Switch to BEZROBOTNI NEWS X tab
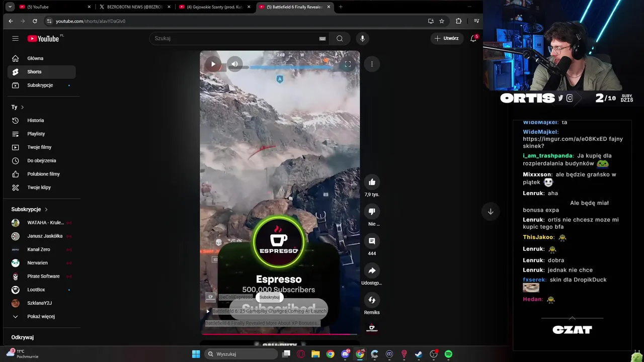Image resolution: width=644 pixels, height=362 pixels. click(x=135, y=7)
